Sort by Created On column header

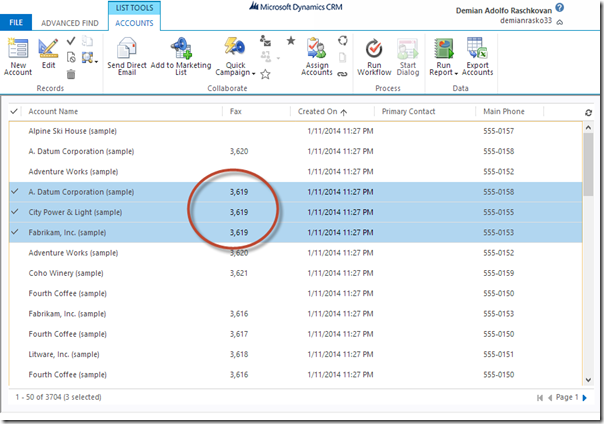pyautogui.click(x=320, y=112)
